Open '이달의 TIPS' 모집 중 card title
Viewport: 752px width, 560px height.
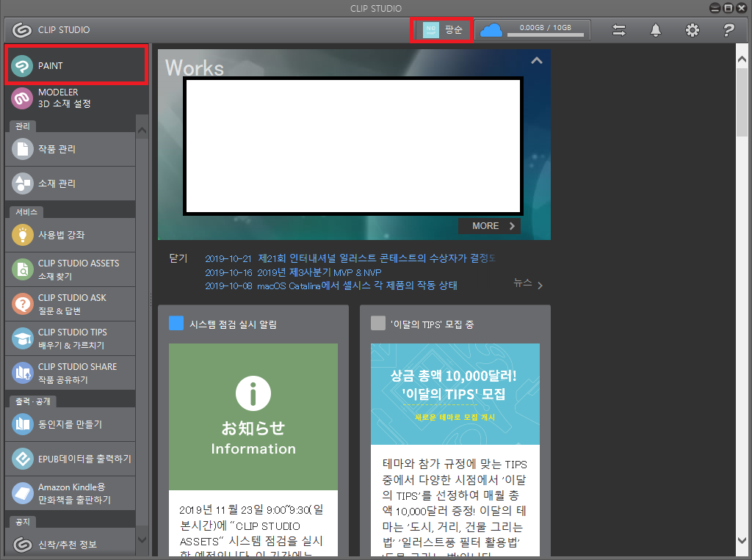432,324
